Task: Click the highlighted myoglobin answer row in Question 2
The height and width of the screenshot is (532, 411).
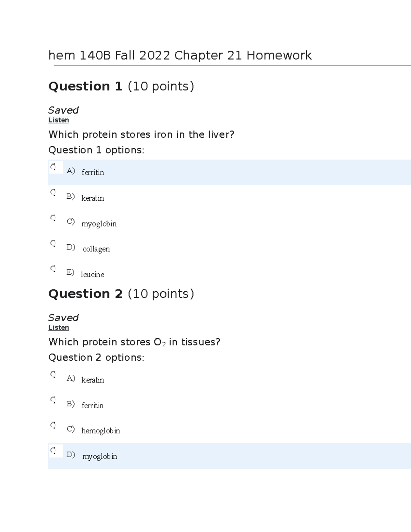Action: click(x=229, y=456)
